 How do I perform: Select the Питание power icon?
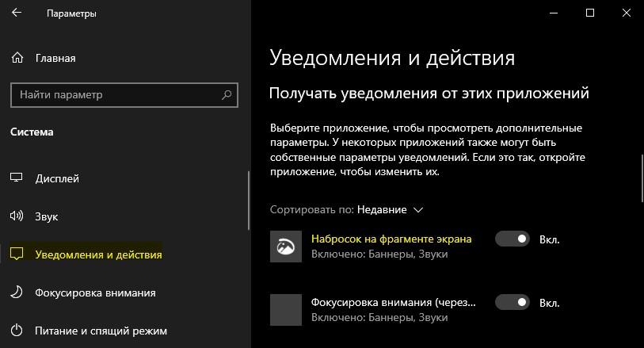(x=17, y=330)
